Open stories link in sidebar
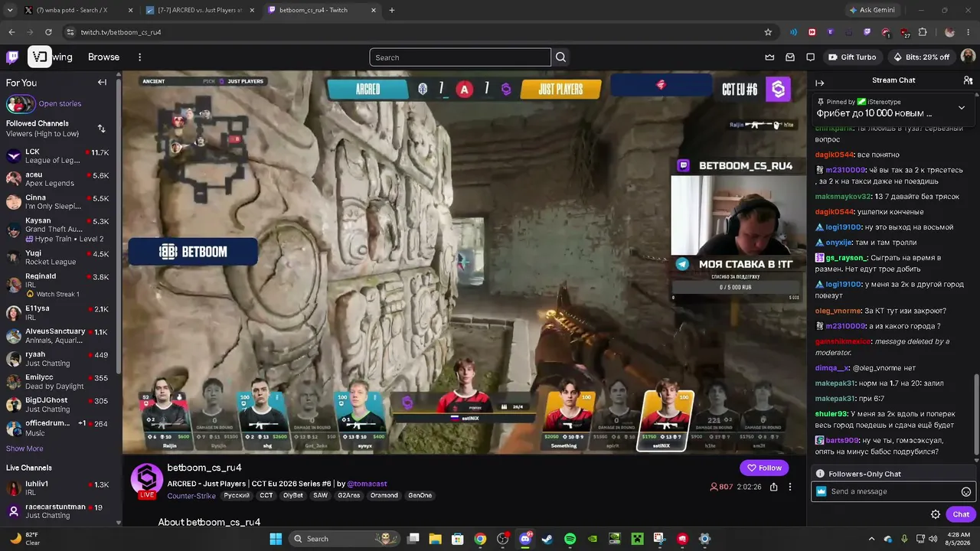Viewport: 980px width, 551px height. click(x=60, y=104)
